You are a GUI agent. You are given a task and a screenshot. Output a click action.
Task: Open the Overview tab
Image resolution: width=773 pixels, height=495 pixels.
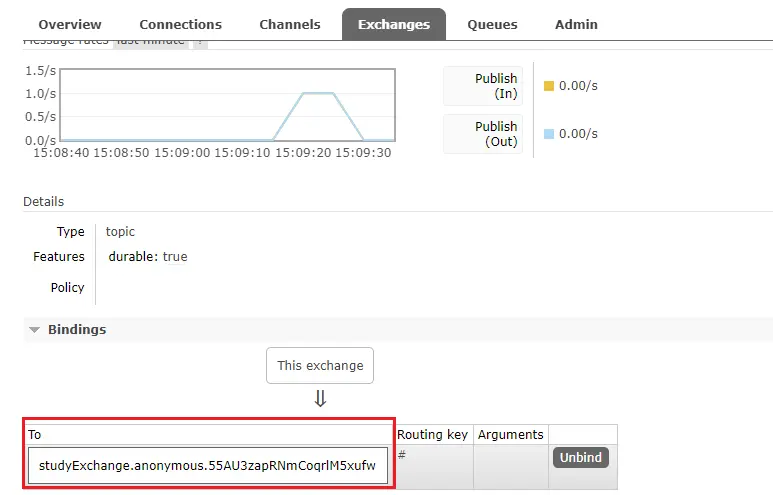[x=70, y=24]
